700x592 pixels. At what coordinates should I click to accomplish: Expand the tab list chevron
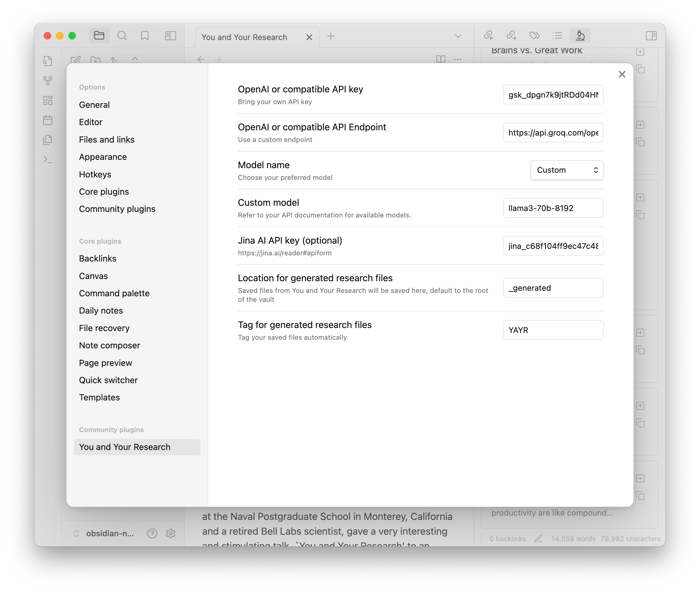coord(458,36)
